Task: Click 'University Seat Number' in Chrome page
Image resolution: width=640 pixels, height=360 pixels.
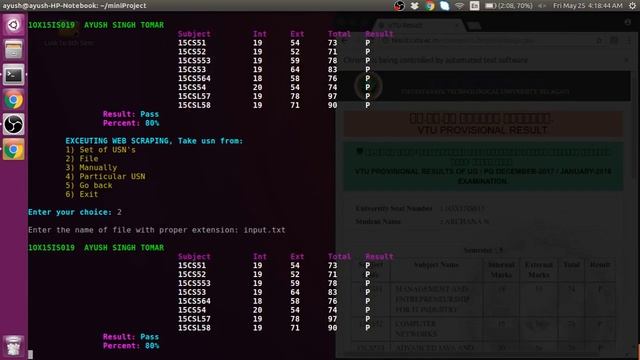Action: [393, 209]
